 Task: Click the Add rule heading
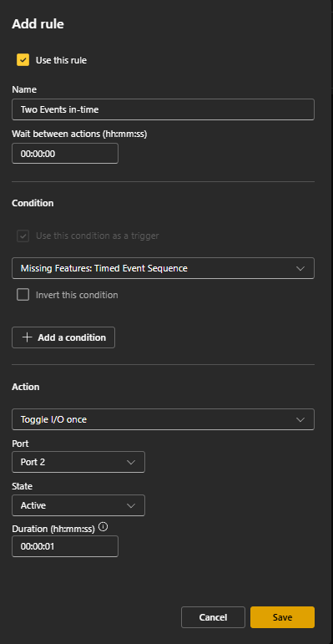[38, 24]
